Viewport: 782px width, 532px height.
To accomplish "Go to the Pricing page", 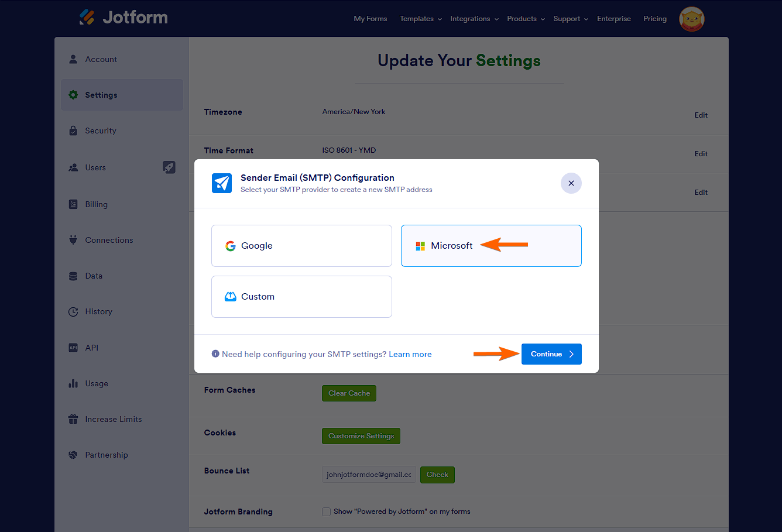I will pyautogui.click(x=655, y=19).
